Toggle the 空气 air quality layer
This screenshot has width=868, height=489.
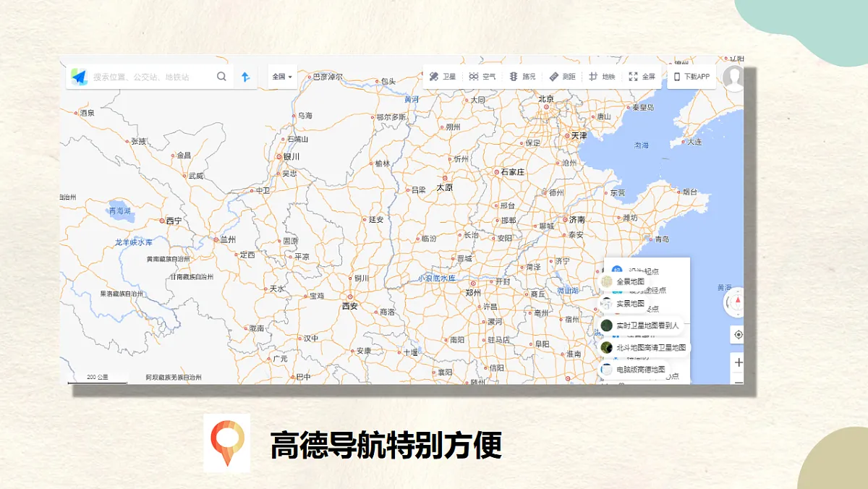(482, 77)
